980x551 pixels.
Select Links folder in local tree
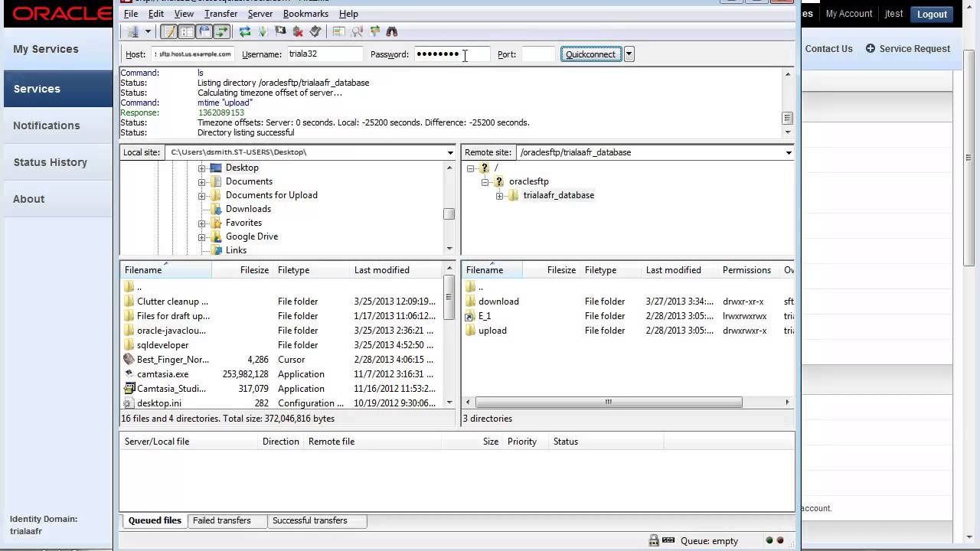point(236,250)
